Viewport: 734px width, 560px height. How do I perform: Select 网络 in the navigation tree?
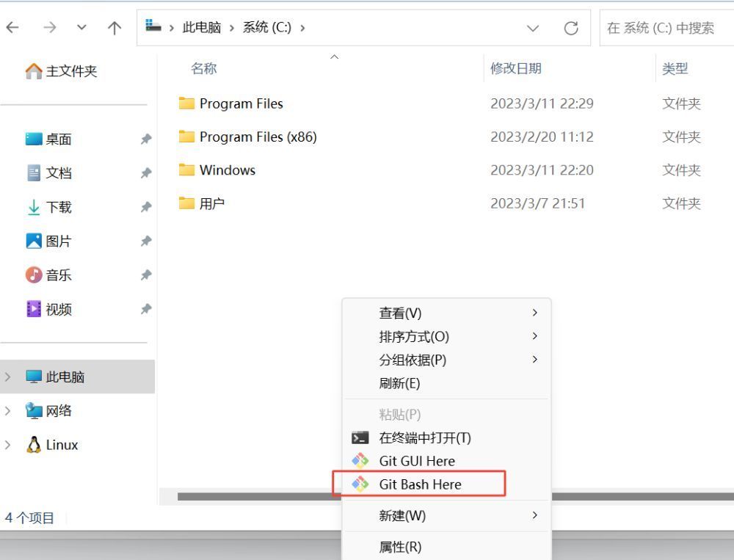[x=48, y=410]
